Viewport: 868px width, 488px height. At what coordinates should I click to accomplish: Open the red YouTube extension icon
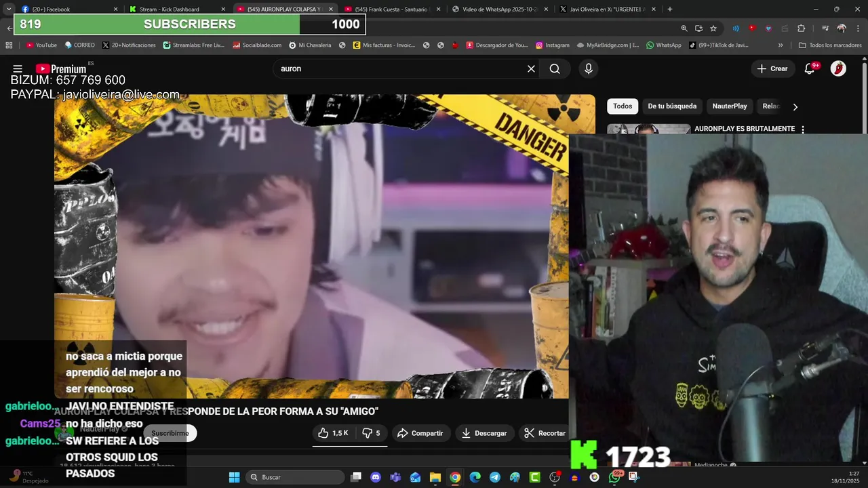point(751,28)
